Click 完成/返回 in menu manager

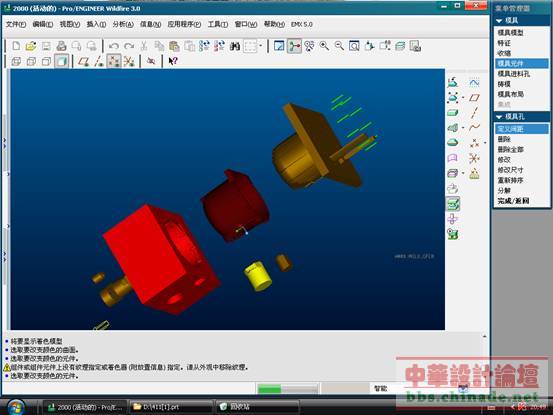click(x=514, y=201)
